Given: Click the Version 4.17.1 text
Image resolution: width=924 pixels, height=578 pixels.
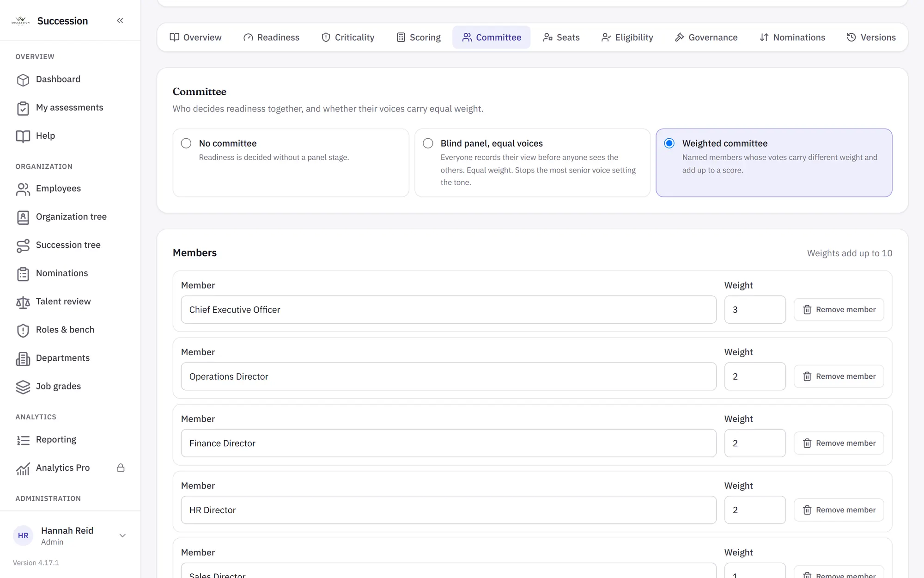Looking at the screenshot, I should pos(36,563).
